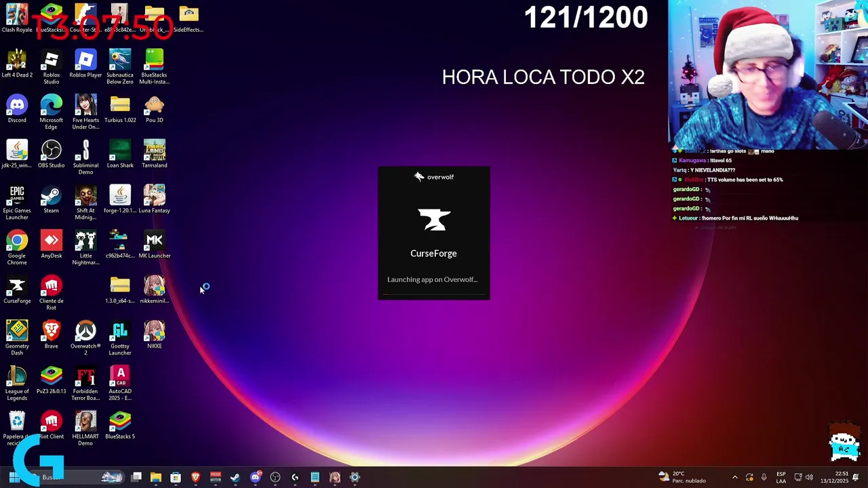Open Microsoft Store taskbar icon

tap(176, 477)
